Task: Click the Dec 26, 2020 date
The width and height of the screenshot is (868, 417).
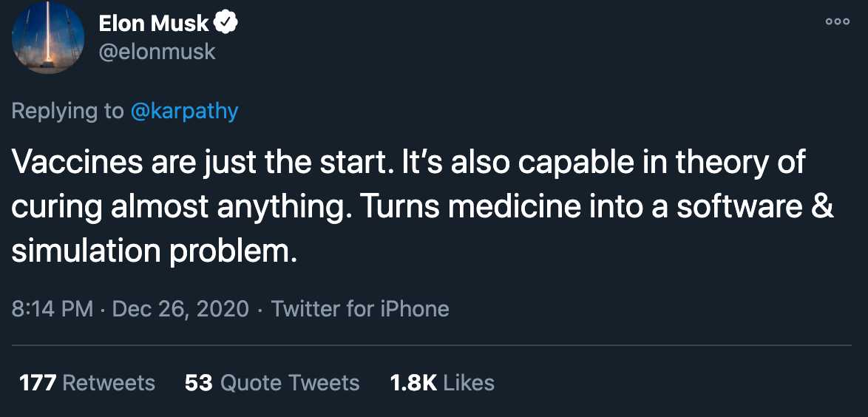Action: click(180, 308)
